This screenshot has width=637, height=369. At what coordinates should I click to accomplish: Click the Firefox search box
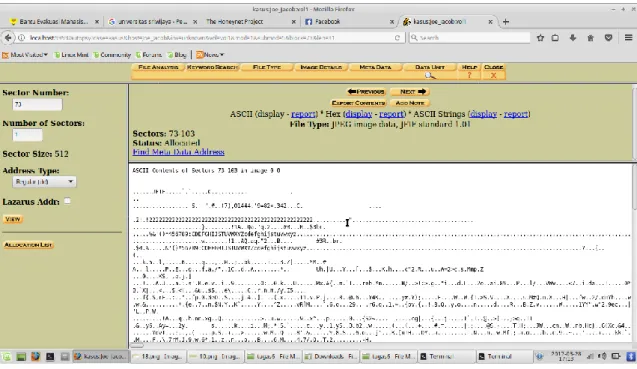[470, 38]
